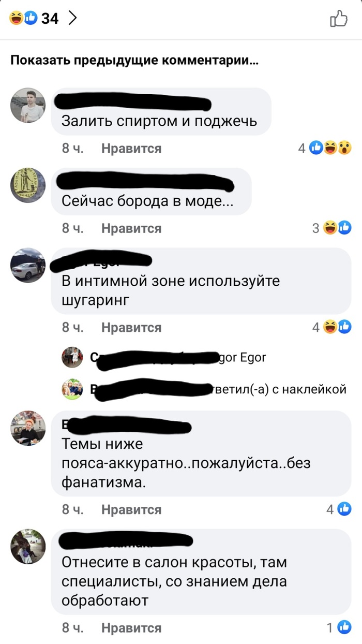Open the reactions list chevron next to 34
This screenshot has width=362, height=644.
coord(72,18)
